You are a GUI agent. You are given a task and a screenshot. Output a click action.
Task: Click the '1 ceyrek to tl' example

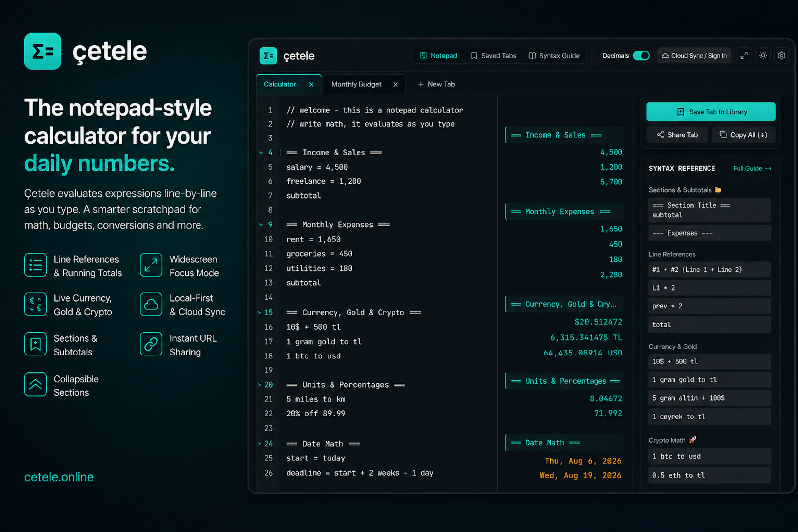(x=710, y=417)
